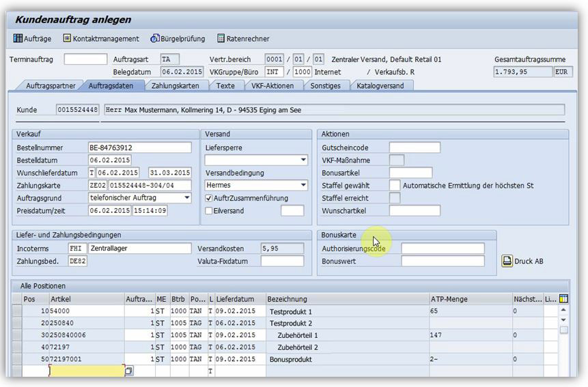This screenshot has height=387, width=588.
Task: Select the row for Testprodukt 1
Action: pos(17,311)
